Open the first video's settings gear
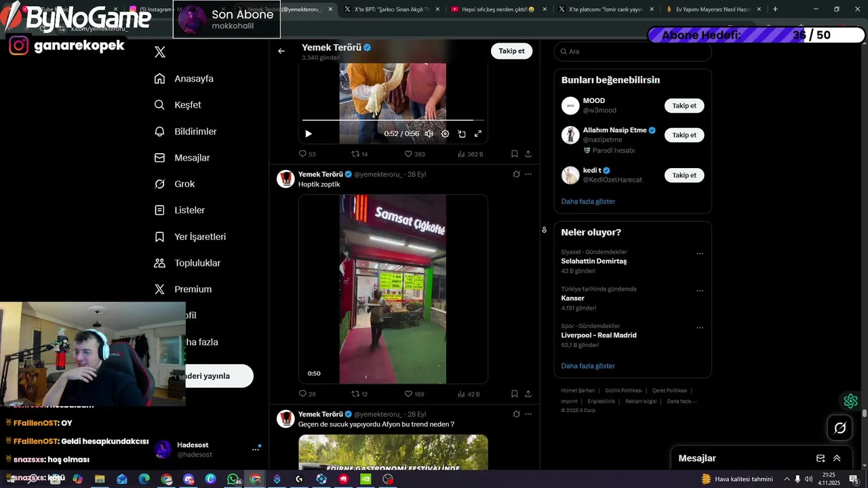 click(x=445, y=134)
